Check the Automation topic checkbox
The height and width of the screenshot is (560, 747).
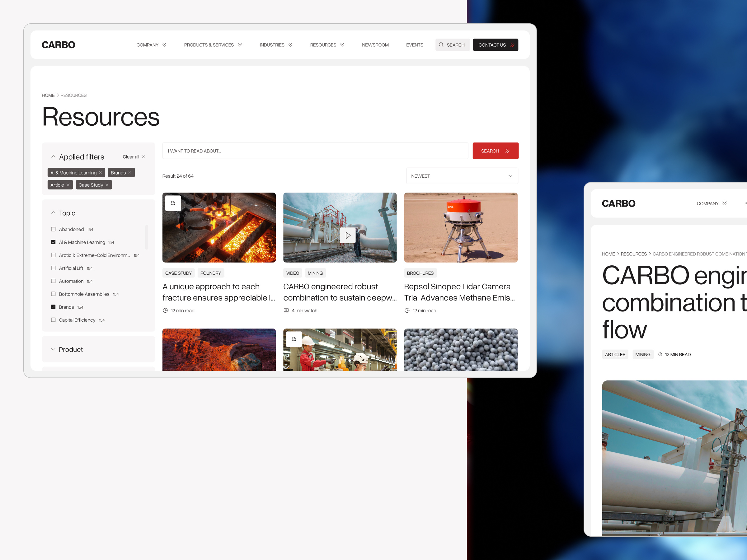[x=53, y=281]
